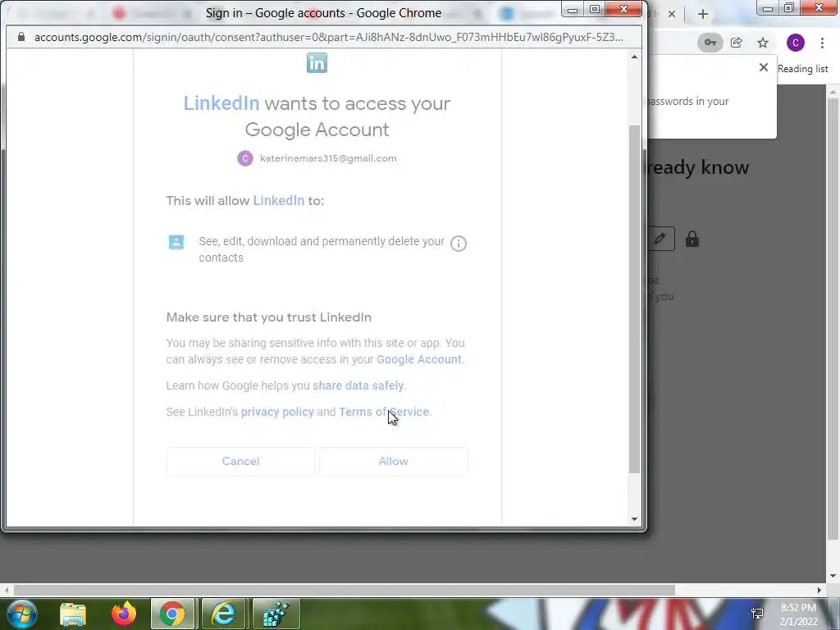Close the background browser tab
The width and height of the screenshot is (840, 630).
click(672, 15)
